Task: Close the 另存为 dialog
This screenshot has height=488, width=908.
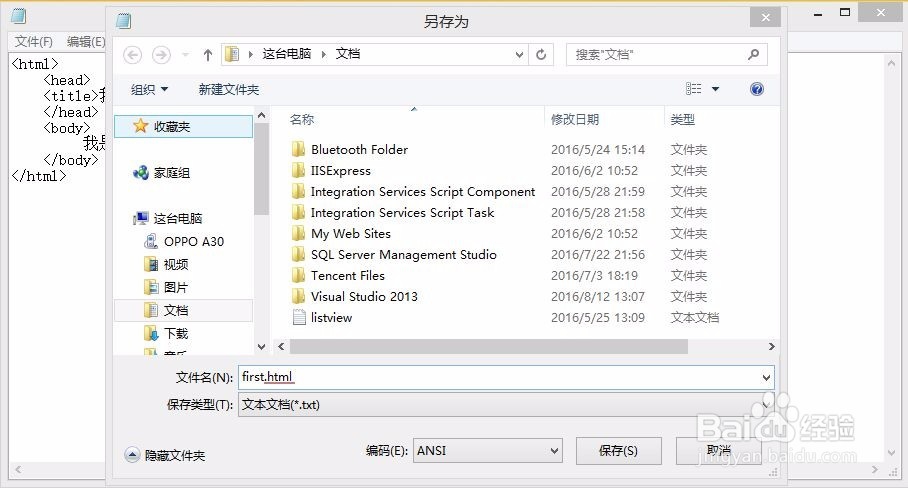Action: [x=766, y=17]
